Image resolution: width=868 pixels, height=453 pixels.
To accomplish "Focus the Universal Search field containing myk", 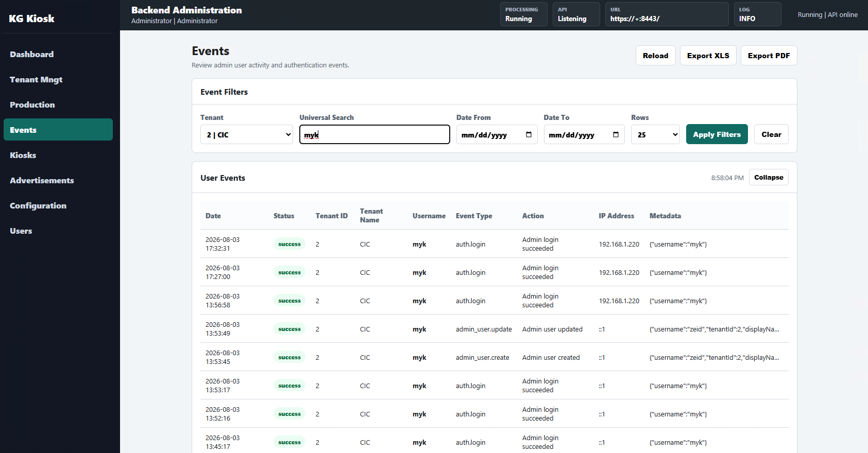I will tap(375, 134).
